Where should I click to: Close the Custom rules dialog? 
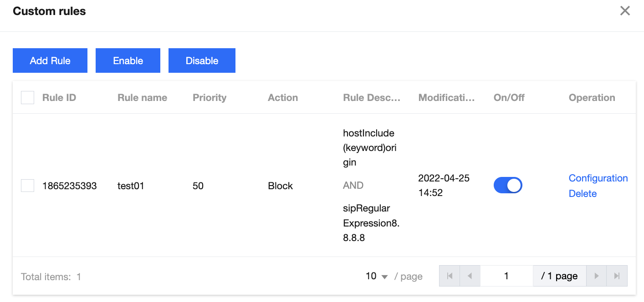[625, 11]
